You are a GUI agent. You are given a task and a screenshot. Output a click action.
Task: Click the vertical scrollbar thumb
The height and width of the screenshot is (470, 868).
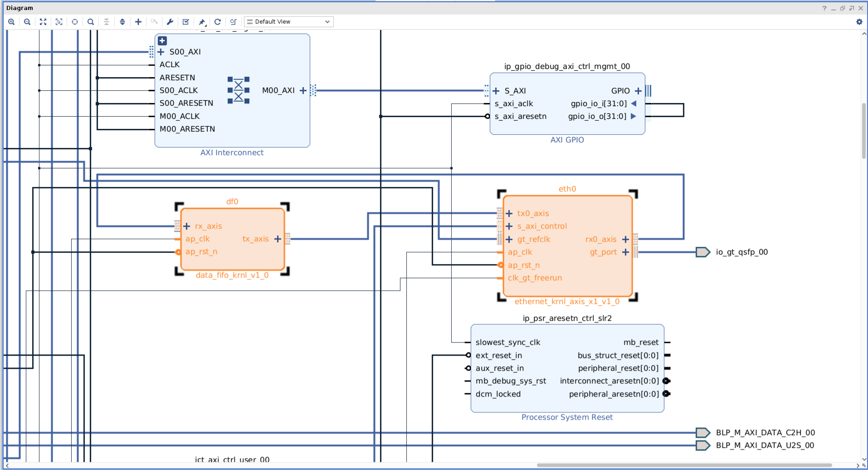pyautogui.click(x=863, y=131)
